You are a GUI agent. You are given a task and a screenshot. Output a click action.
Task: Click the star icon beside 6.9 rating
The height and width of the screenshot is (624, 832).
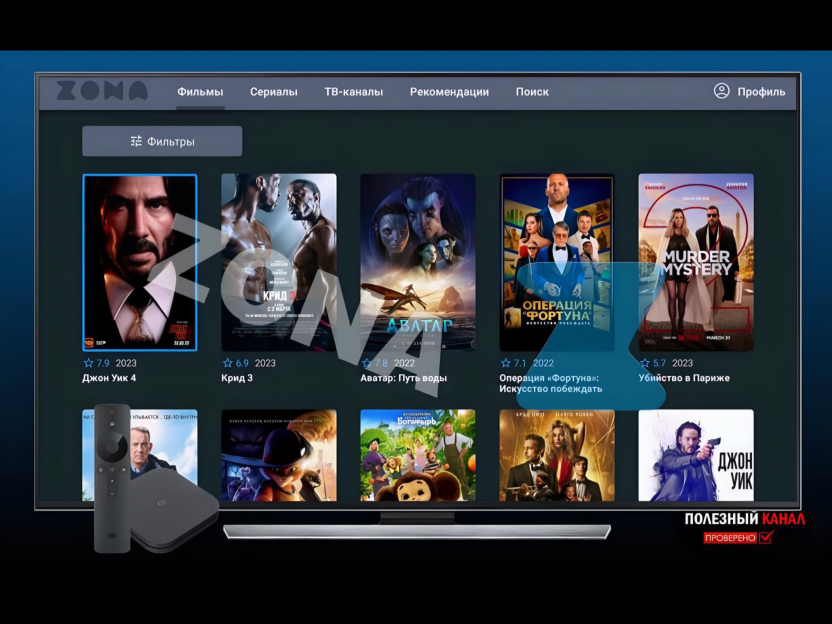pyautogui.click(x=227, y=363)
